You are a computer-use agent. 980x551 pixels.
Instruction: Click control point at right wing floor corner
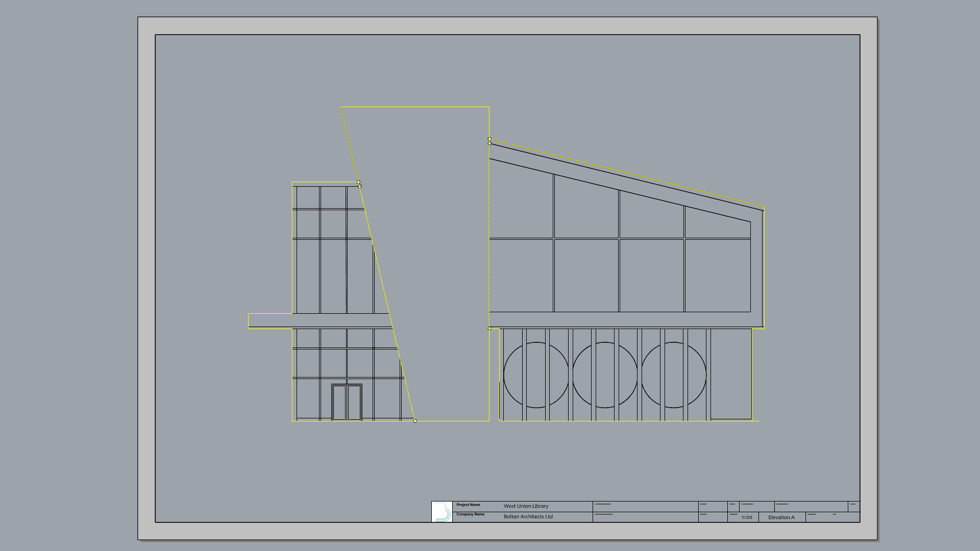[x=489, y=329]
